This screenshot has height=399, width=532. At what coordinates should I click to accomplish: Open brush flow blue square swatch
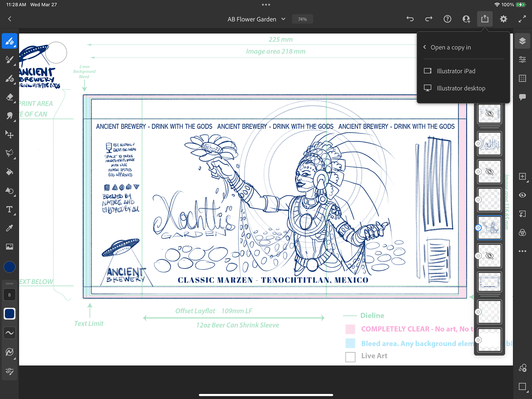[9, 314]
